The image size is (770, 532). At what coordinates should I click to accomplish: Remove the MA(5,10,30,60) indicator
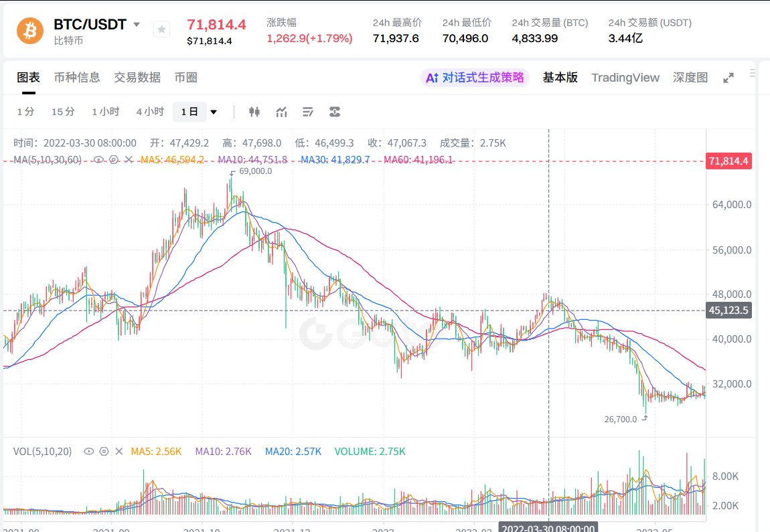[x=129, y=159]
